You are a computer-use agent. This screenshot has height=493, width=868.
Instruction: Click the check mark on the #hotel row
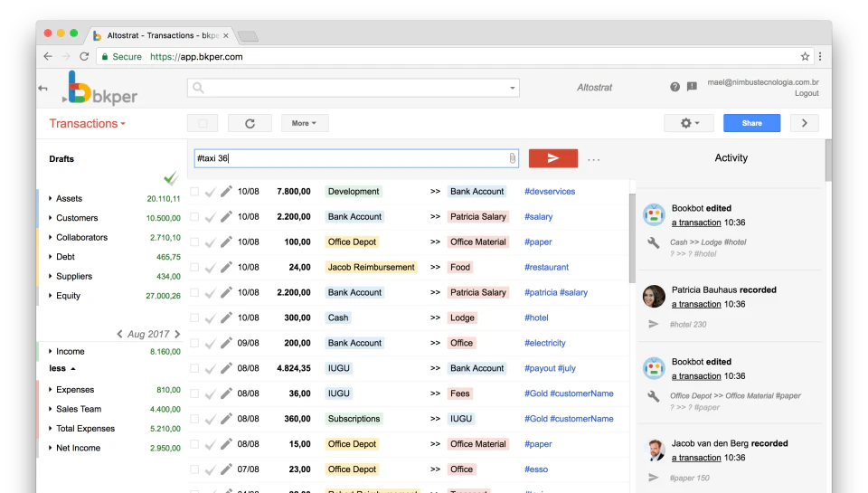(211, 318)
